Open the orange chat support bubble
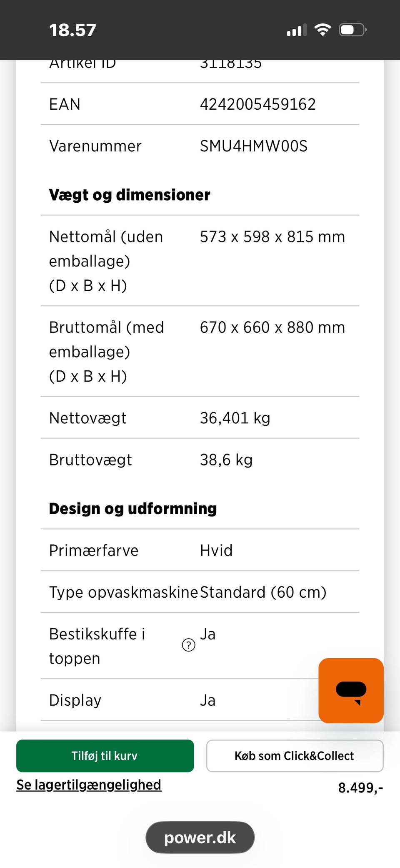This screenshot has height=868, width=400. coord(351,690)
